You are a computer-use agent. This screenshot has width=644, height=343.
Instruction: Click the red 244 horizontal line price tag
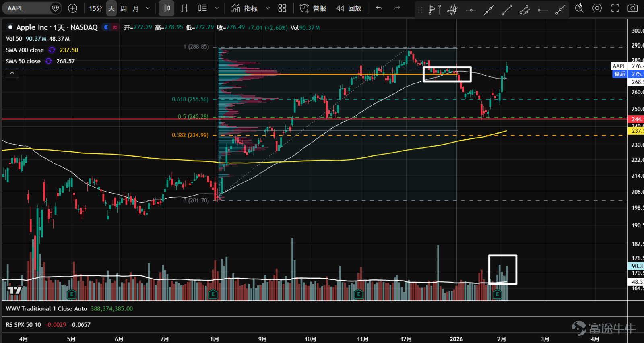pyautogui.click(x=636, y=119)
